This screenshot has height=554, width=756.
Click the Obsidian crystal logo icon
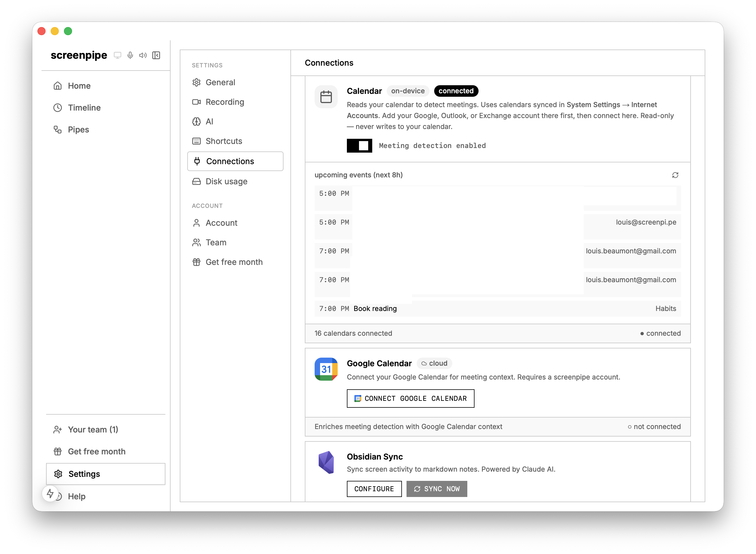pyautogui.click(x=326, y=462)
